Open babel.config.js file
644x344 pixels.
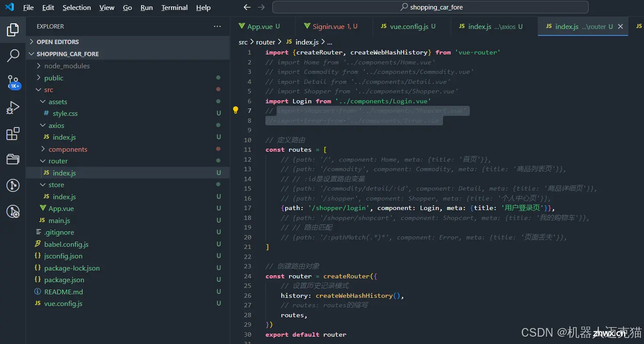128,244
